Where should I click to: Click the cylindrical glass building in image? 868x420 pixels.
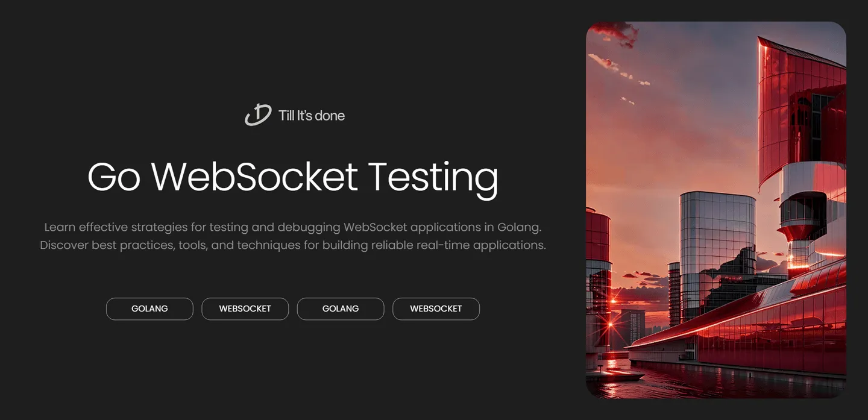click(x=717, y=241)
